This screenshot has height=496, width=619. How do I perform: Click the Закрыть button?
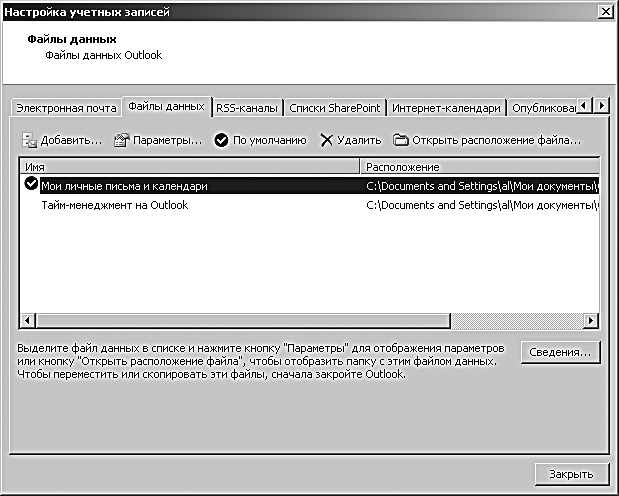pos(564,473)
